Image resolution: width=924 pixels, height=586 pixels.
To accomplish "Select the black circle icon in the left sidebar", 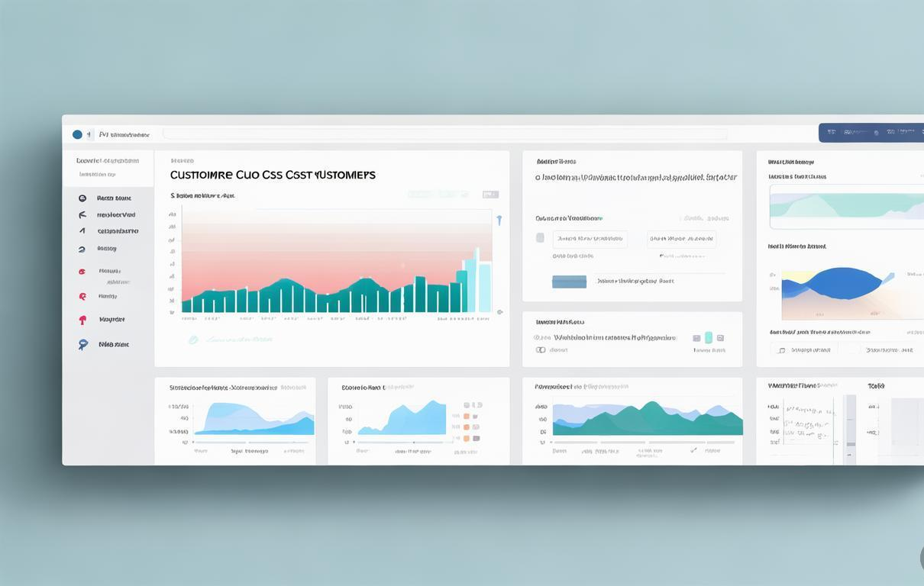I will pos(82,198).
